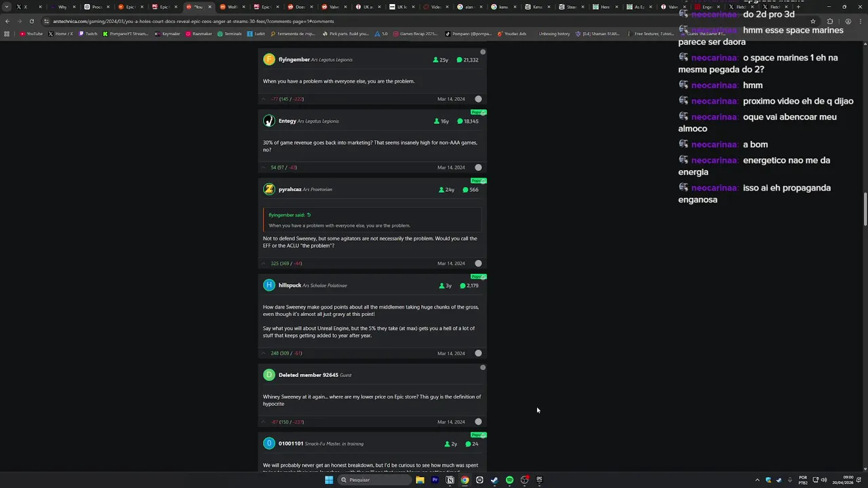Bookmark this page with the star icon

(x=812, y=21)
